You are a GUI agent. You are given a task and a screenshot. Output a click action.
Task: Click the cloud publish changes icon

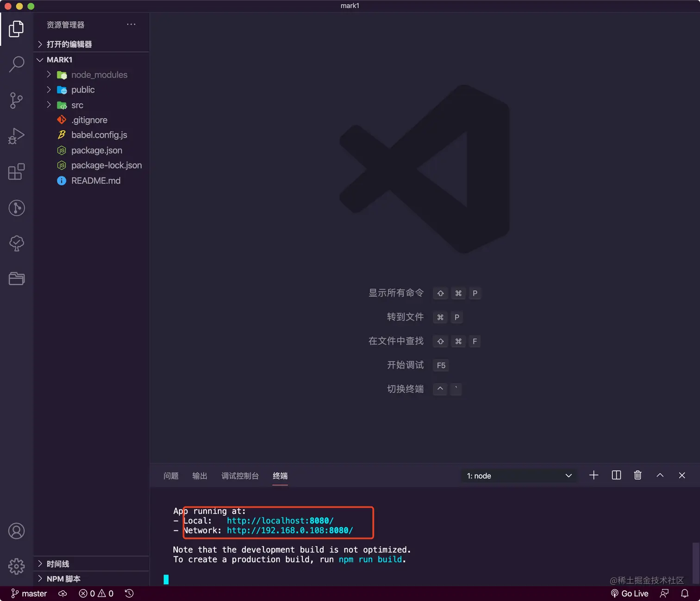click(x=62, y=594)
